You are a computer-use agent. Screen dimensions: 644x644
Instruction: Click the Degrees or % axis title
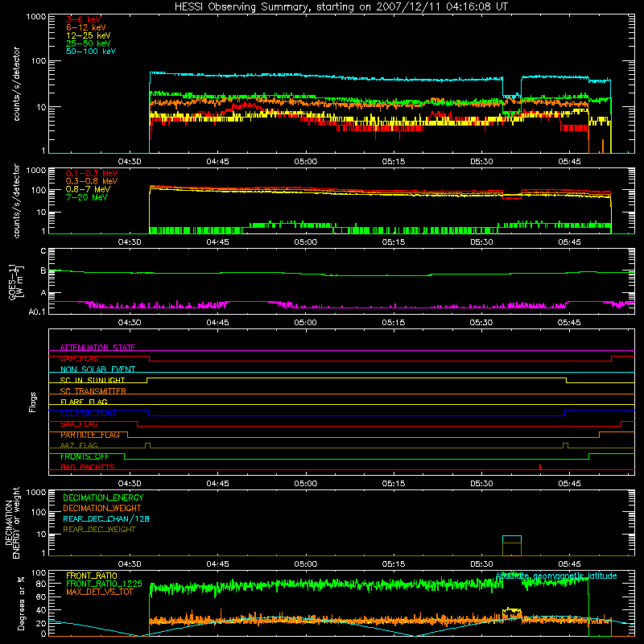tap(21, 603)
